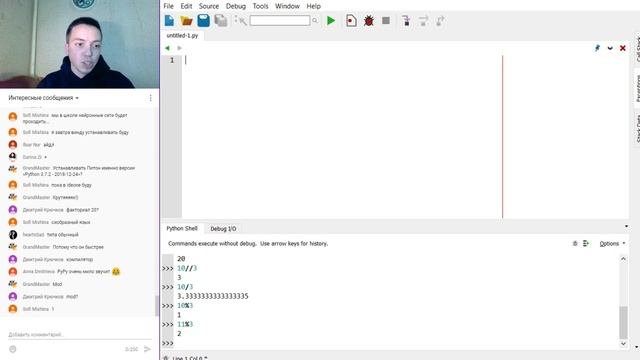The image size is (640, 360).
Task: Click the webcam video thumbnail
Action: [80, 44]
